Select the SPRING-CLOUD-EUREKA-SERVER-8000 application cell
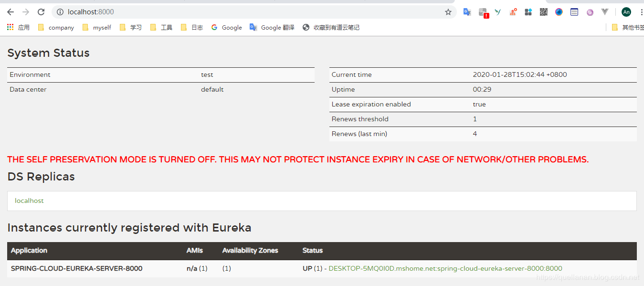This screenshot has height=286, width=644. point(76,268)
